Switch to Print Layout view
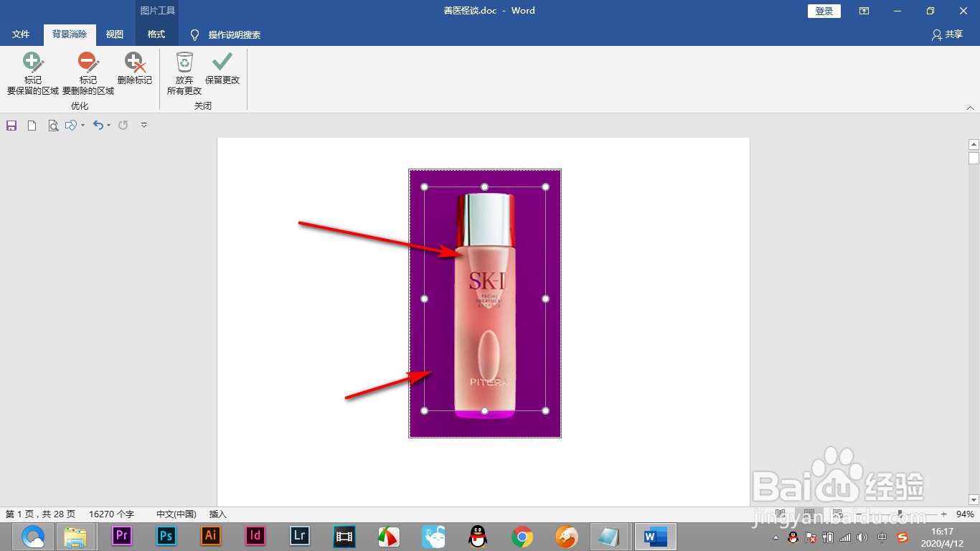Image resolution: width=980 pixels, height=551 pixels. click(x=809, y=514)
